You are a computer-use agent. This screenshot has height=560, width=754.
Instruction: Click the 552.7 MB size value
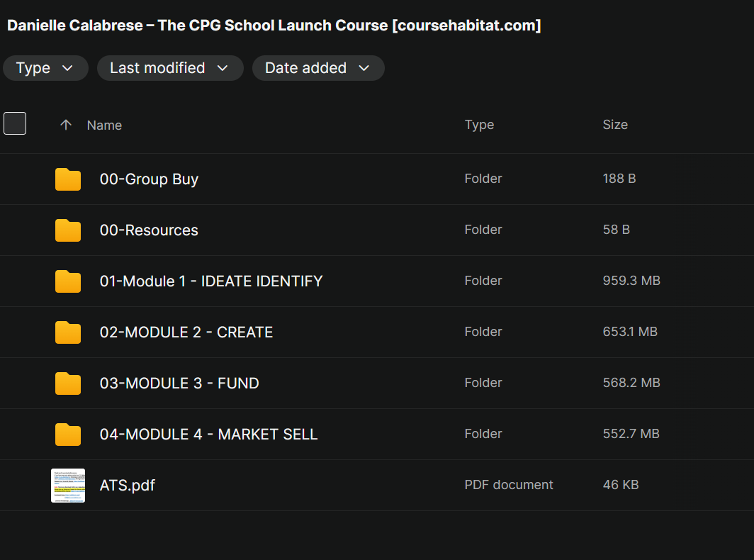[631, 434]
